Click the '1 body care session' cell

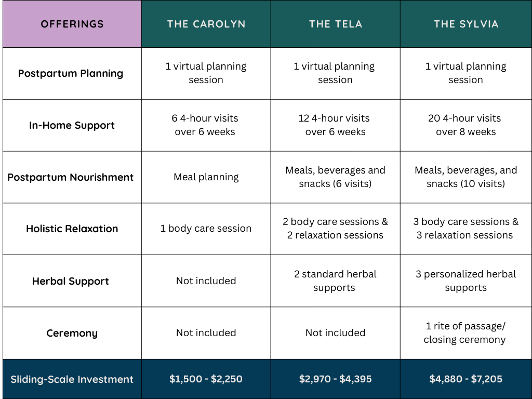tap(206, 229)
